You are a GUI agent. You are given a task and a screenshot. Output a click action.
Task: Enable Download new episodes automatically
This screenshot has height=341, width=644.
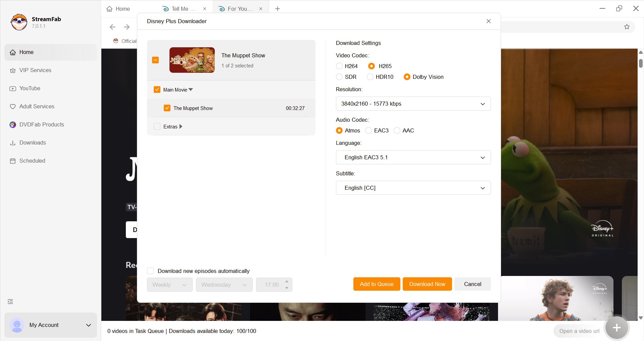[x=150, y=271]
